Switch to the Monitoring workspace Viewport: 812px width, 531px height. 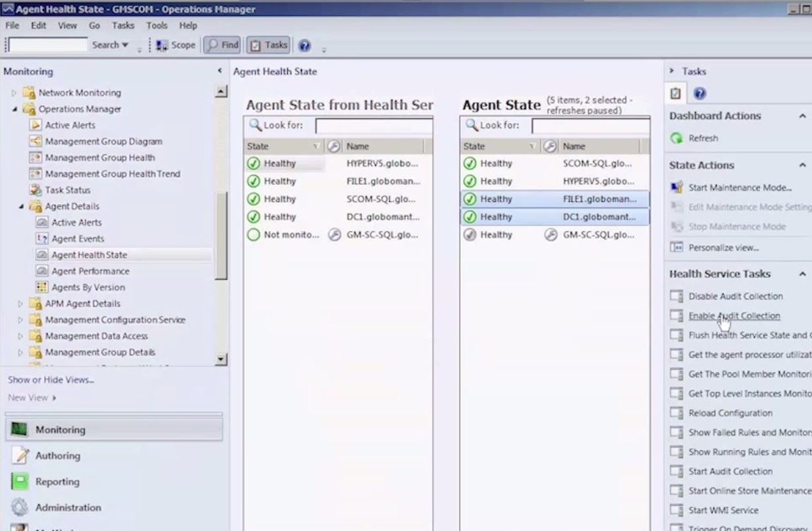coord(114,430)
